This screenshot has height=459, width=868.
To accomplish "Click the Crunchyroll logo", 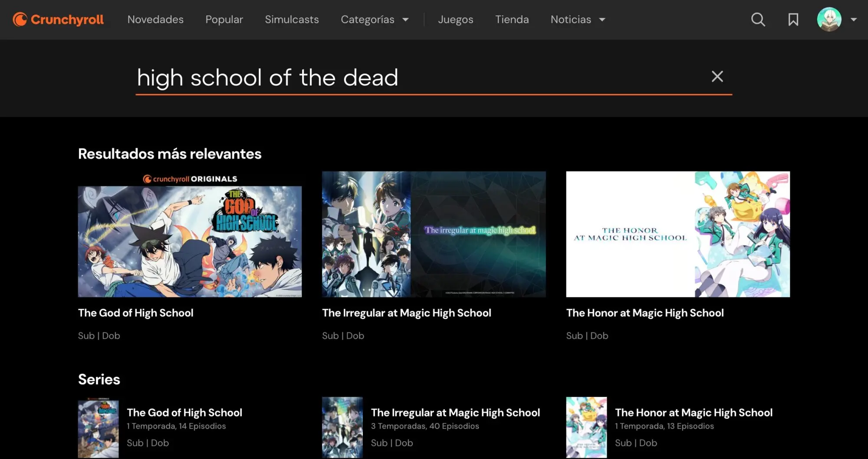I will 58,20.
